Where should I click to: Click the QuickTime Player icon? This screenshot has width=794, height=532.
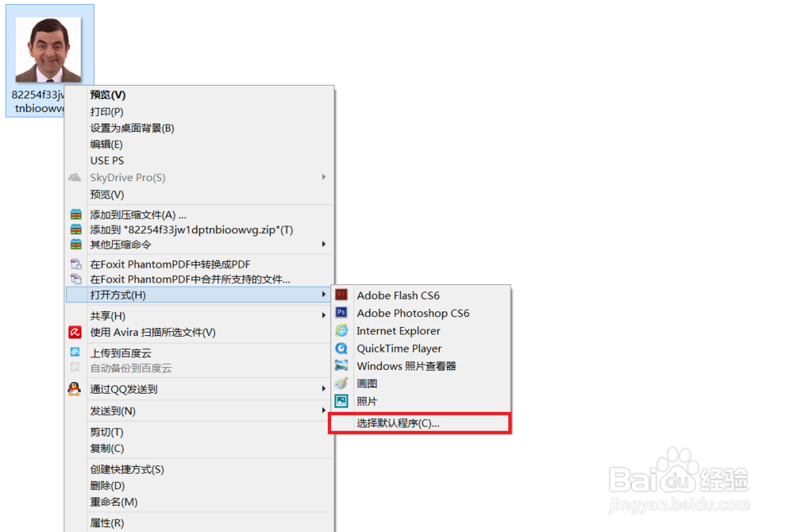click(341, 349)
